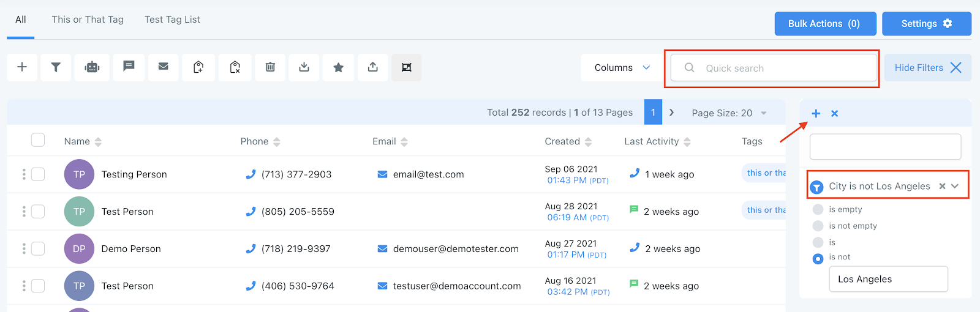
Task: Click the filter search box in filters panel
Action: click(x=885, y=147)
